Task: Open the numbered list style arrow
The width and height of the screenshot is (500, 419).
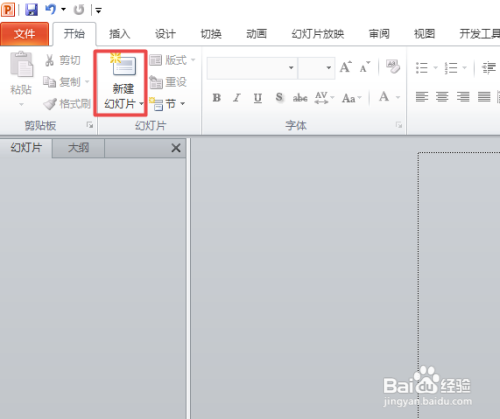Action: pos(465,68)
